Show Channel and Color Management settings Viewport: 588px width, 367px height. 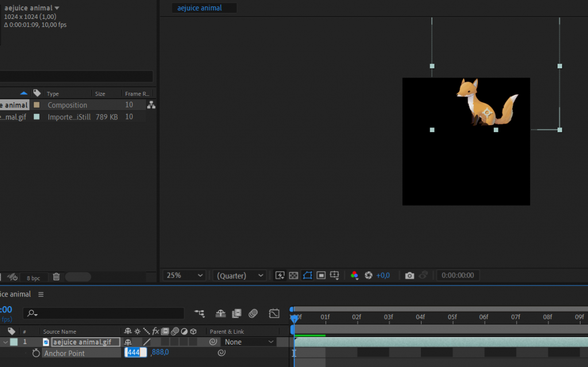coord(354,275)
